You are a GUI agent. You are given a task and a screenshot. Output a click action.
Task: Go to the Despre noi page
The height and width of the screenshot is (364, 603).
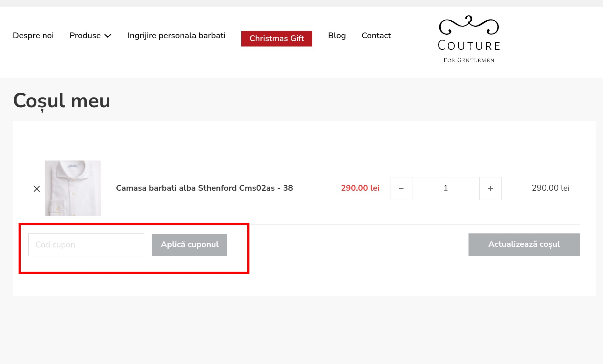pos(33,36)
